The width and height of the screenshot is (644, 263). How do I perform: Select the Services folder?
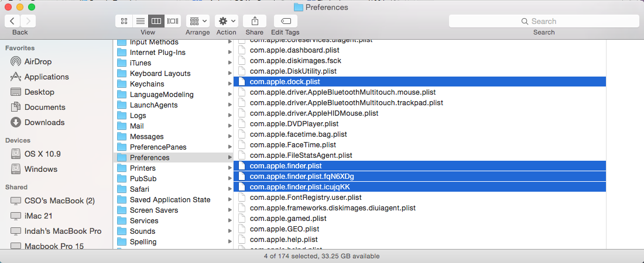coord(144,221)
